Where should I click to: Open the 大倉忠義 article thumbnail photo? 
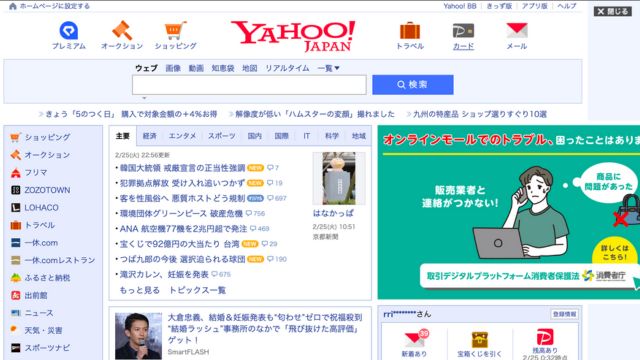click(138, 336)
